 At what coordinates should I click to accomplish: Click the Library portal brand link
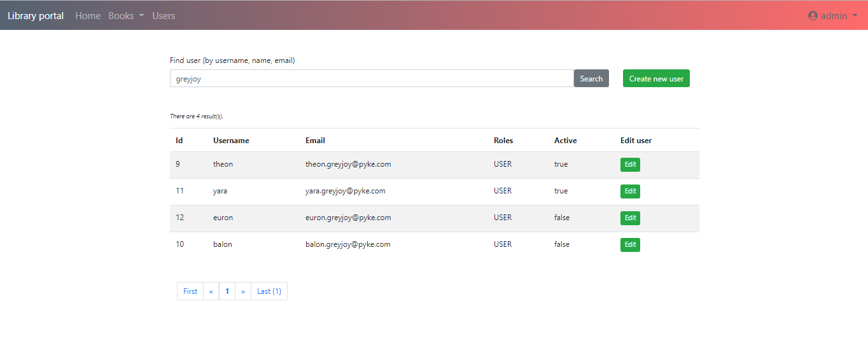[x=36, y=16]
